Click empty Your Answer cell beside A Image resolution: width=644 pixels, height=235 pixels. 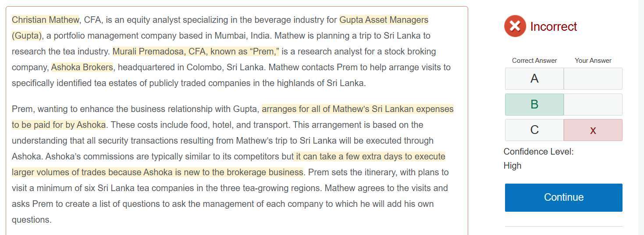pyautogui.click(x=593, y=79)
